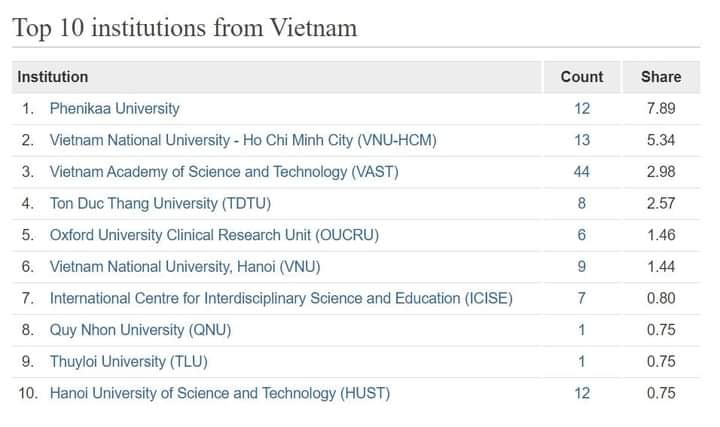Open Vietnam Academy of Science and Technology link
The image size is (720, 427).
click(x=224, y=172)
